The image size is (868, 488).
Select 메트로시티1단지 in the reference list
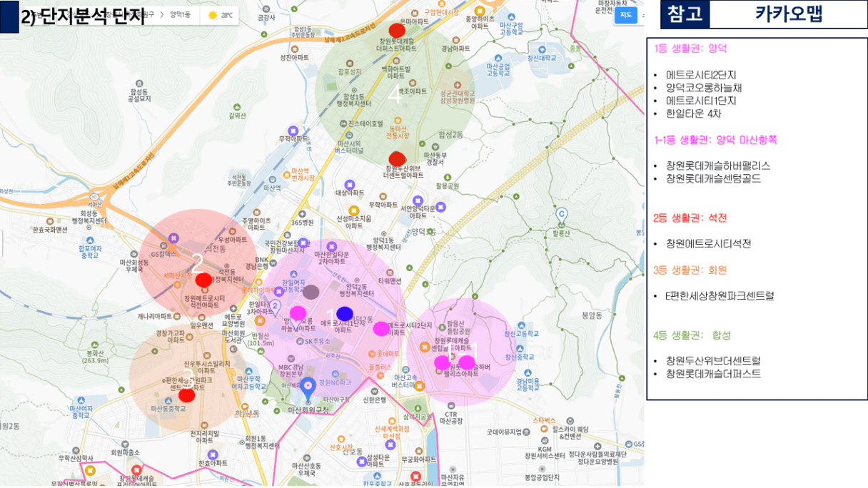tap(701, 101)
